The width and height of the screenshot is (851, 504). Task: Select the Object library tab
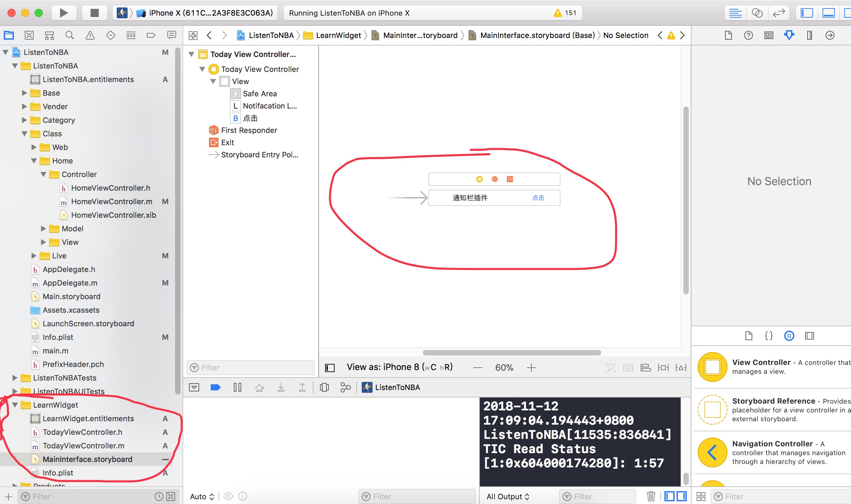click(x=789, y=336)
